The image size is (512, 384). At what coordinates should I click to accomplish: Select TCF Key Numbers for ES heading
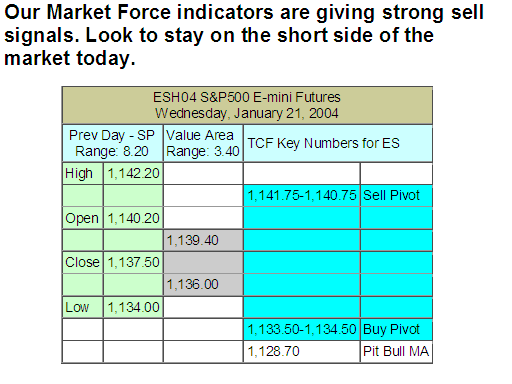click(x=338, y=143)
